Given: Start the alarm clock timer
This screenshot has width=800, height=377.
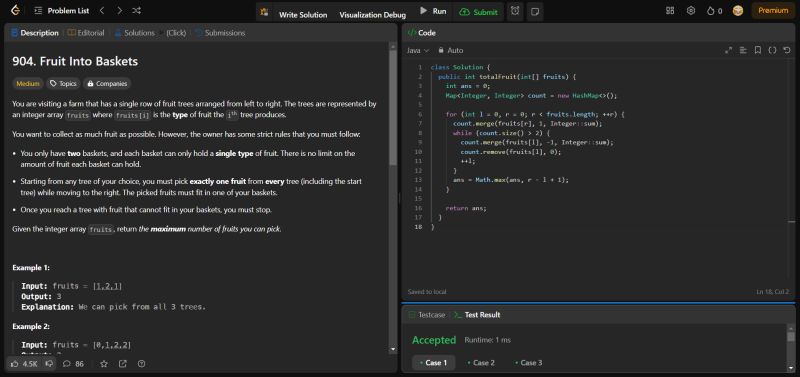Looking at the screenshot, I should tap(515, 11).
